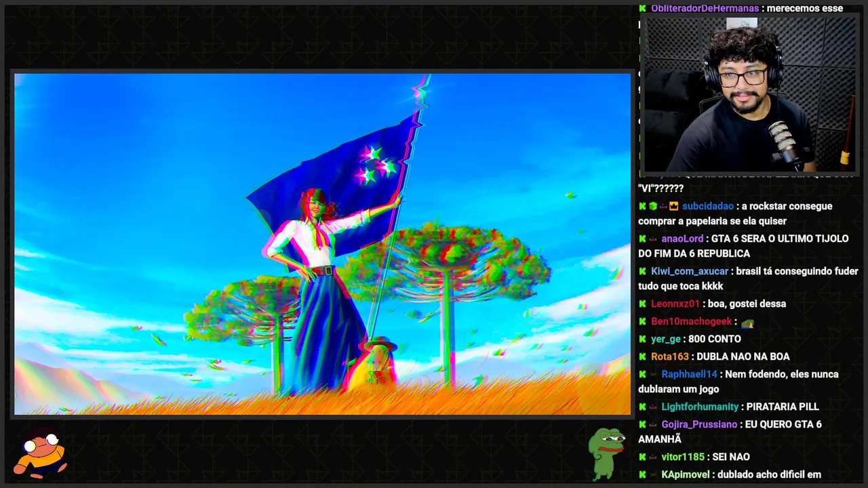The width and height of the screenshot is (868, 488).
Task: Click the message text "800 CONTO"
Action: [x=715, y=339]
